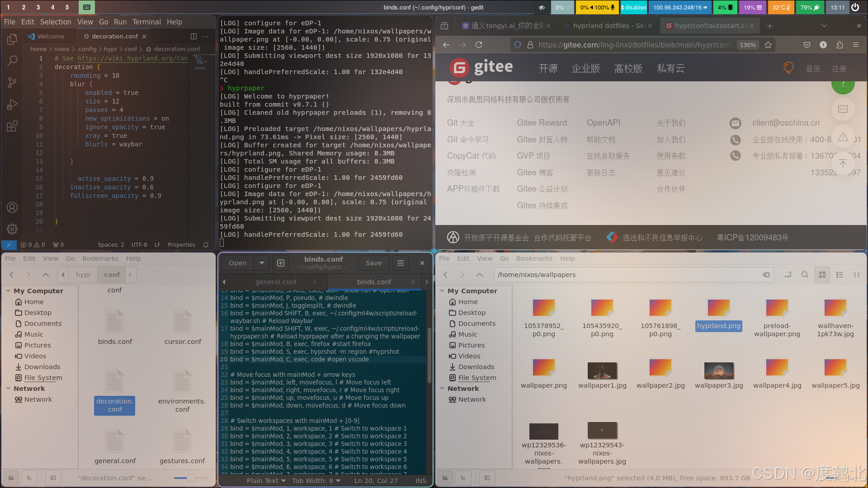Switch wallpapers folder to list view
The width and height of the screenshot is (868, 488).
840,275
